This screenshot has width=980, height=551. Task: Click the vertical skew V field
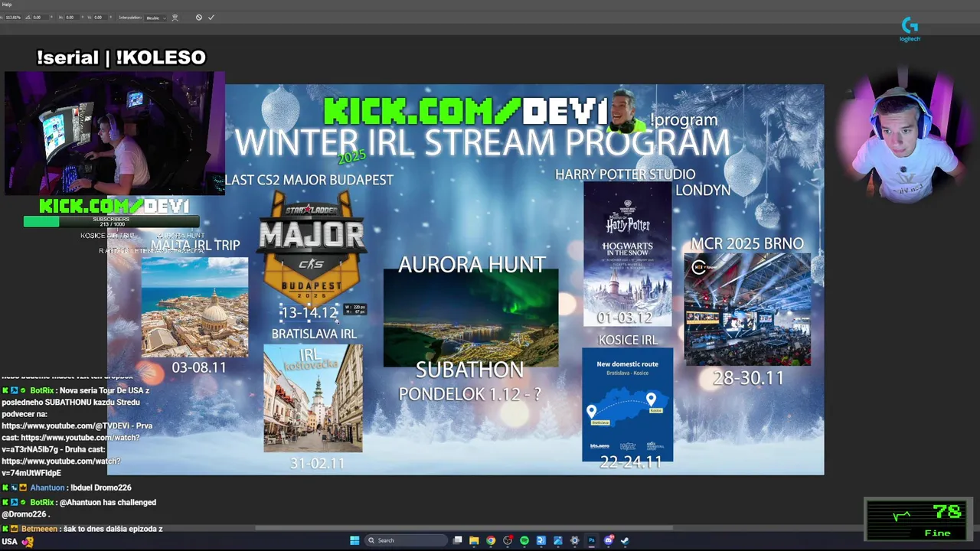(x=100, y=18)
